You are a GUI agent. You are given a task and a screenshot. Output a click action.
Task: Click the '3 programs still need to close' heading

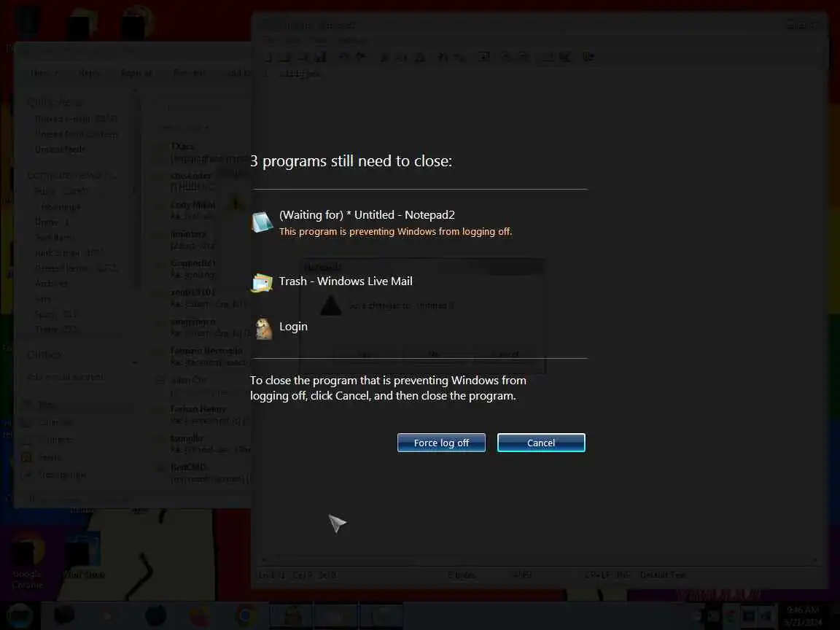(x=351, y=160)
